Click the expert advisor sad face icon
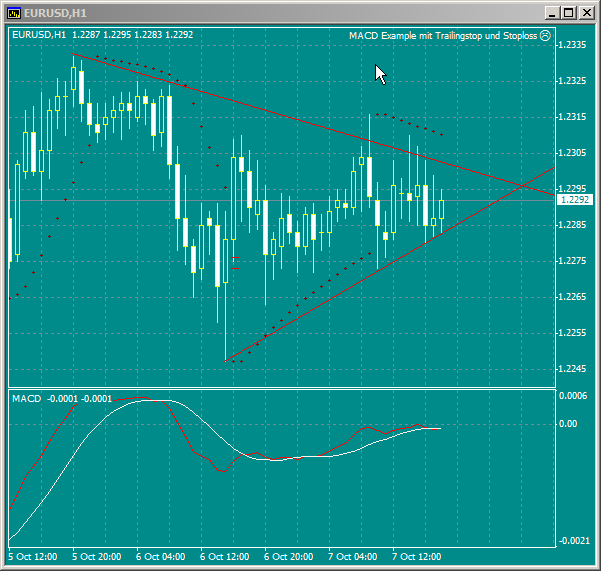 pos(545,35)
